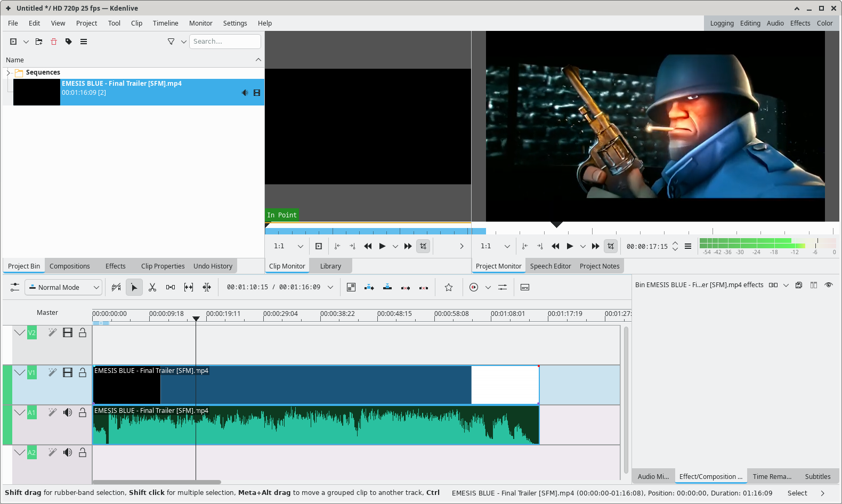Activate the Selection arrow tool
The width and height of the screenshot is (842, 504).
134,287
